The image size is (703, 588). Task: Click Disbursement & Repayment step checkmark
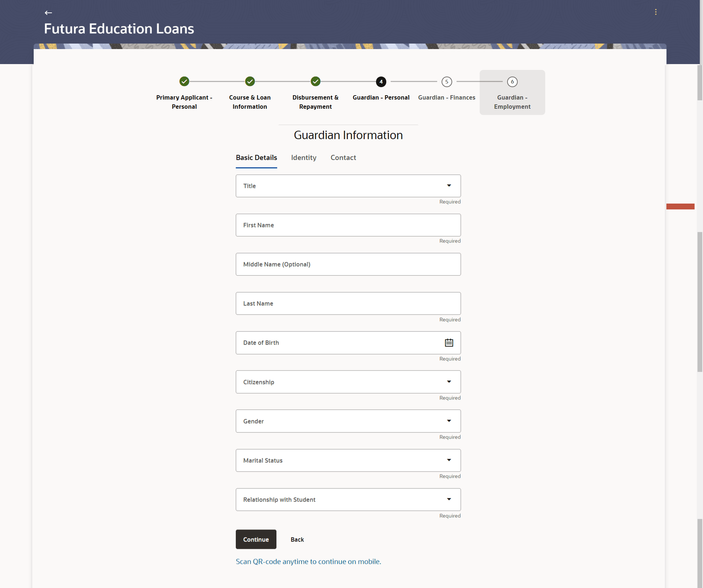(x=315, y=81)
